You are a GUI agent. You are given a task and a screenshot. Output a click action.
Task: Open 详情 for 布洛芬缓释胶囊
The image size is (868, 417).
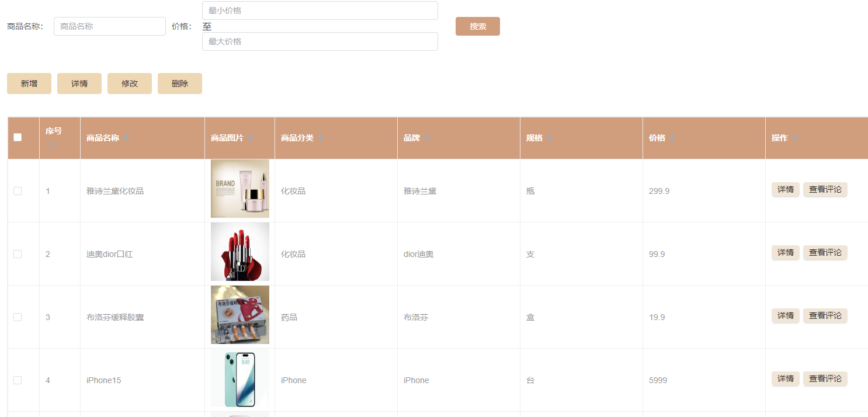(x=786, y=315)
